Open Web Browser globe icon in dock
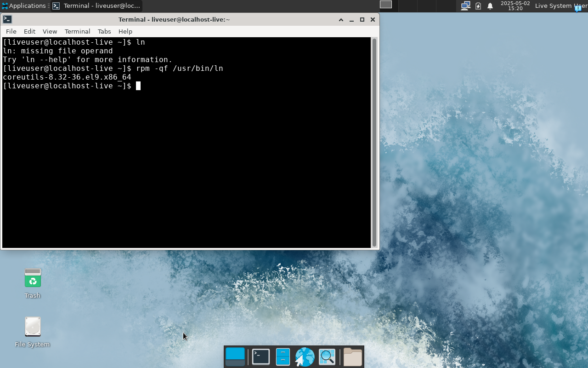 tap(305, 357)
